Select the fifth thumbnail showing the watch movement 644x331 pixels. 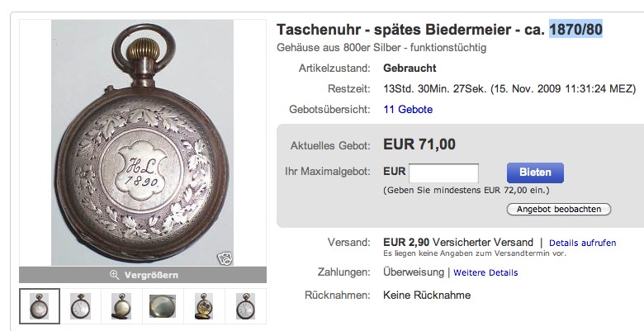click(x=204, y=306)
